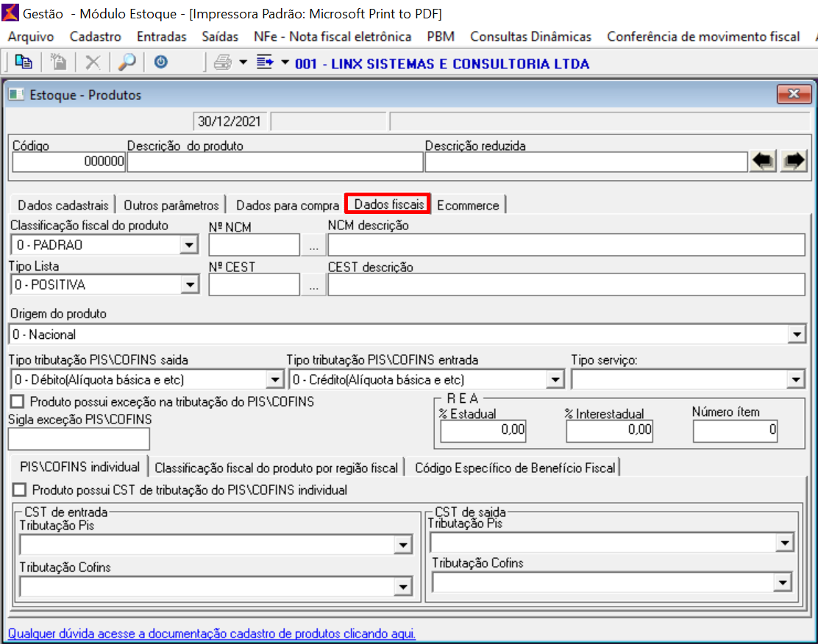The image size is (818, 644).
Task: Click the Descrição do produto input field
Action: (x=275, y=162)
